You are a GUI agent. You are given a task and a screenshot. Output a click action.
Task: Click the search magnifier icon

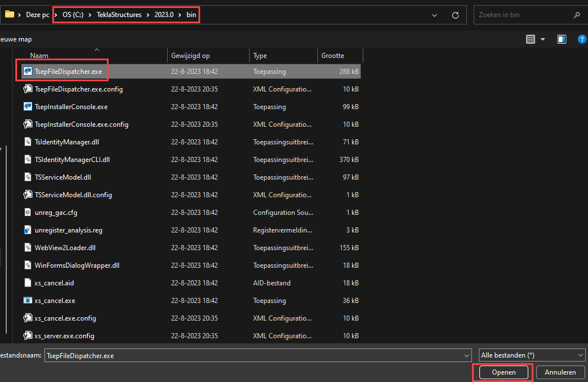577,15
